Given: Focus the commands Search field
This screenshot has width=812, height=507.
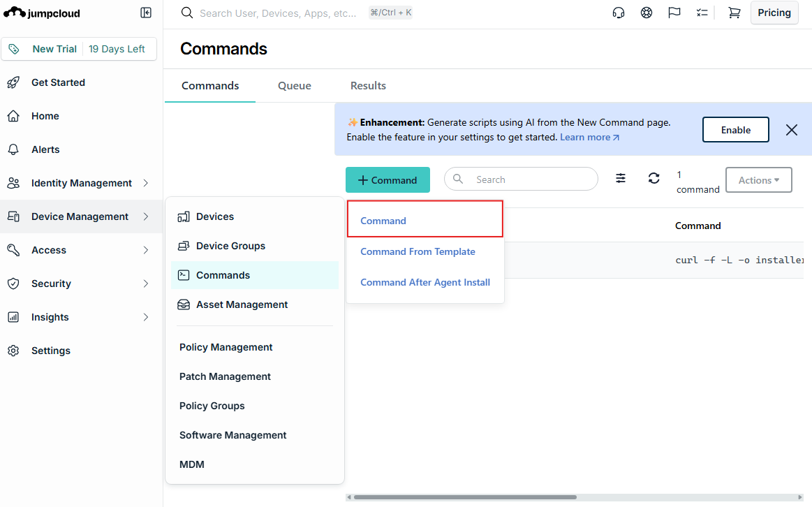Looking at the screenshot, I should pyautogui.click(x=521, y=179).
